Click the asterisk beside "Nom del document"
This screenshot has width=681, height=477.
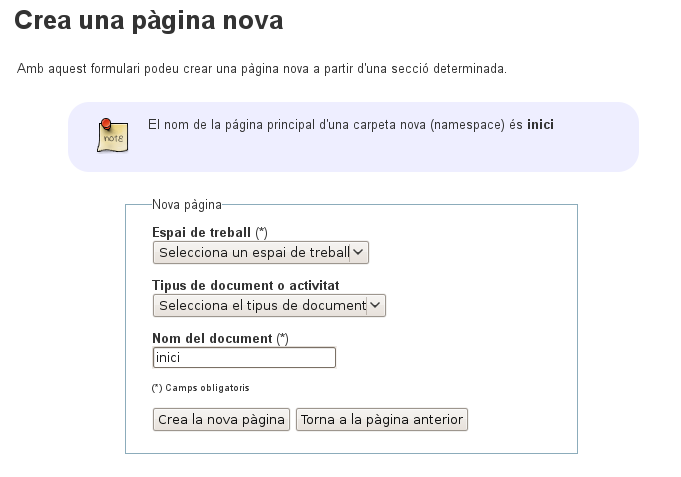pos(282,338)
